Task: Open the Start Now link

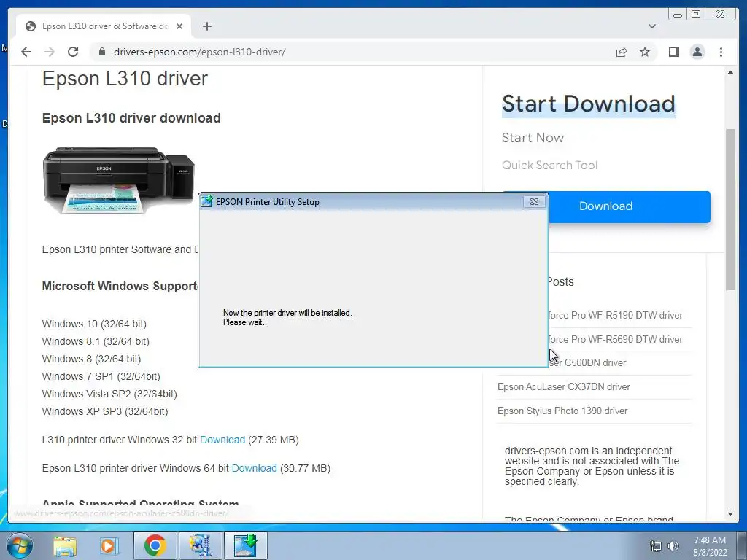Action: (x=533, y=138)
